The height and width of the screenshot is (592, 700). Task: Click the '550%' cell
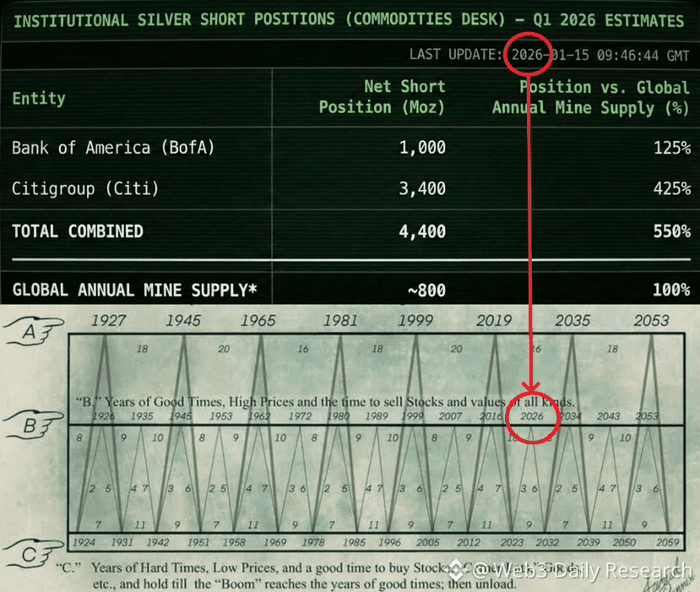(672, 231)
